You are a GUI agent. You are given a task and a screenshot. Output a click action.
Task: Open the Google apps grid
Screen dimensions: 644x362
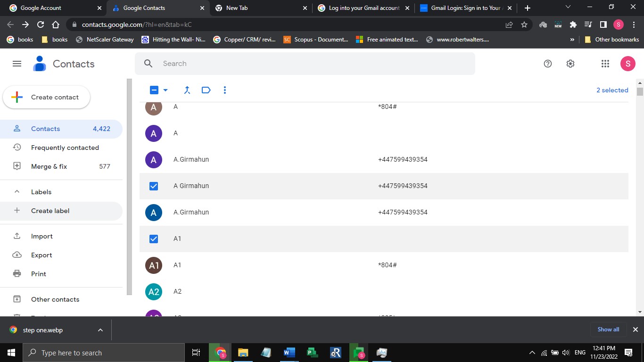[605, 64]
